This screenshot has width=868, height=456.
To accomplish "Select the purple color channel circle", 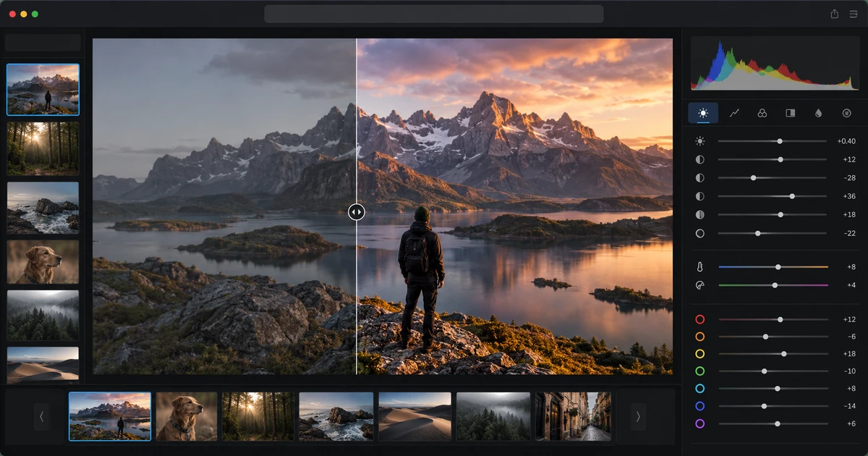I will click(699, 423).
